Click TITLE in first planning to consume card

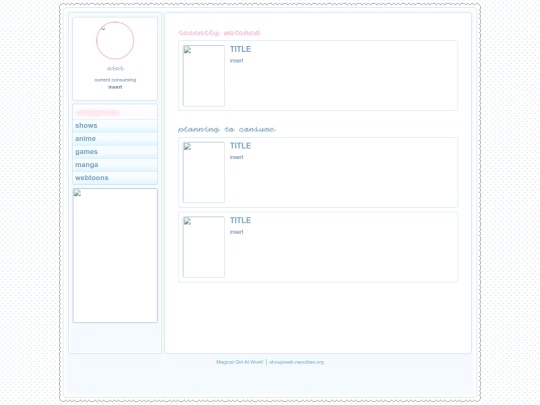(240, 146)
